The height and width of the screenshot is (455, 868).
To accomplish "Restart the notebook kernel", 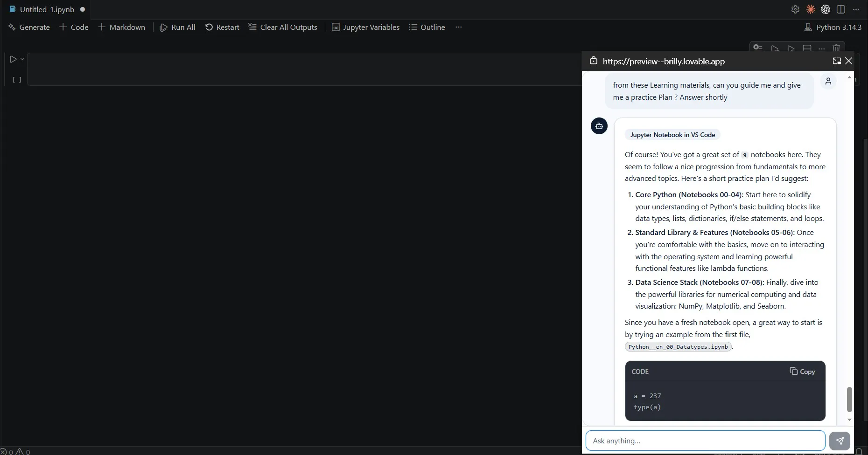I will (x=222, y=27).
